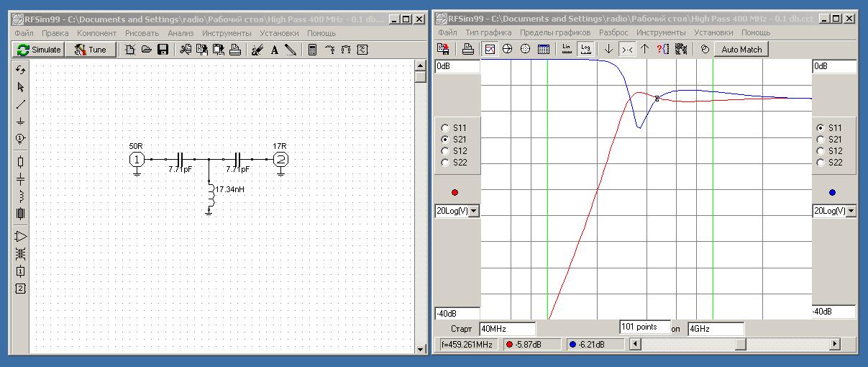
Task: Open a circuit file with folder icon
Action: [x=146, y=50]
